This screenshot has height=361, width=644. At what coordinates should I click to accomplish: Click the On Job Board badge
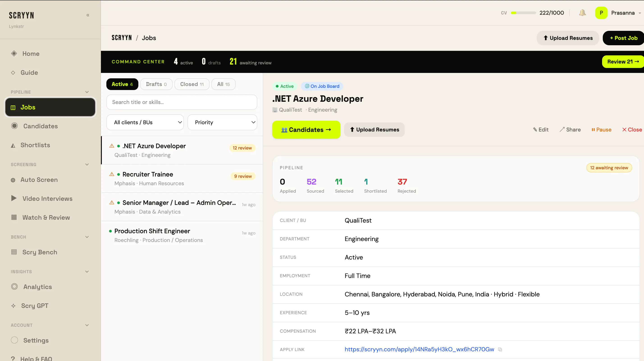pos(322,86)
